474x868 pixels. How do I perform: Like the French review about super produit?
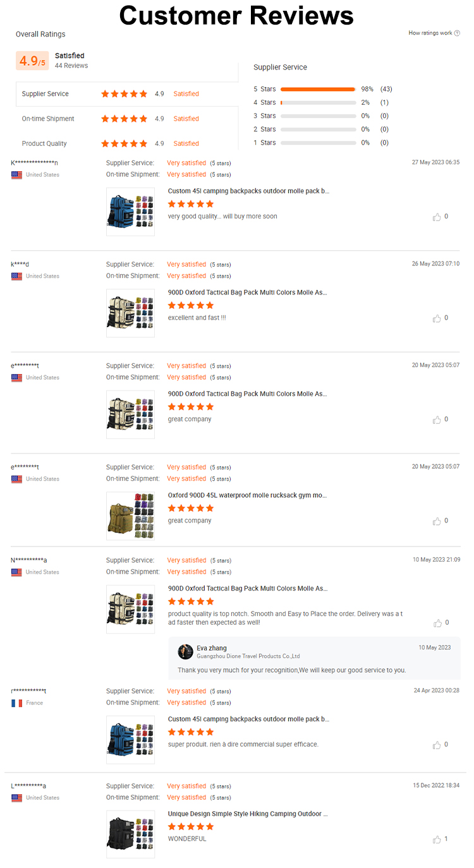(x=437, y=745)
